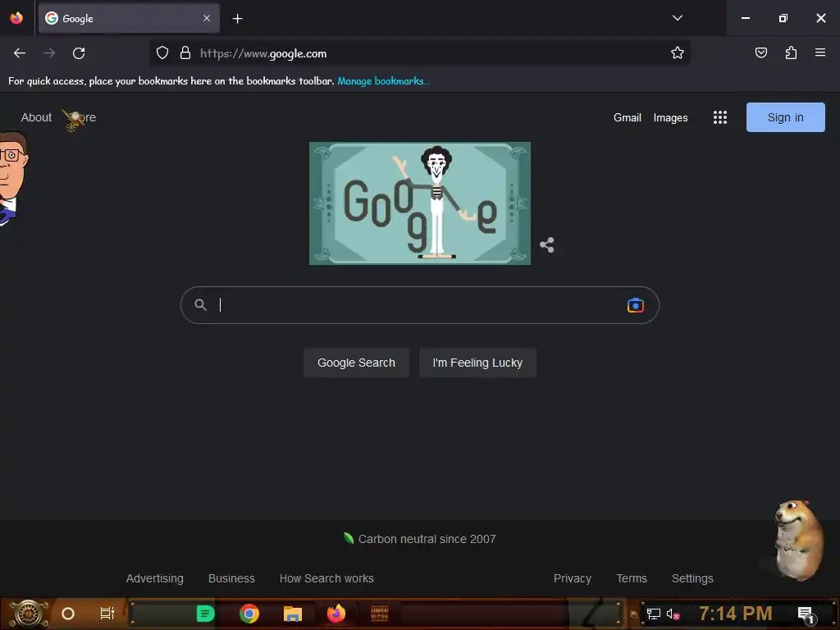
Task: View site security padlock info
Action: click(x=185, y=52)
